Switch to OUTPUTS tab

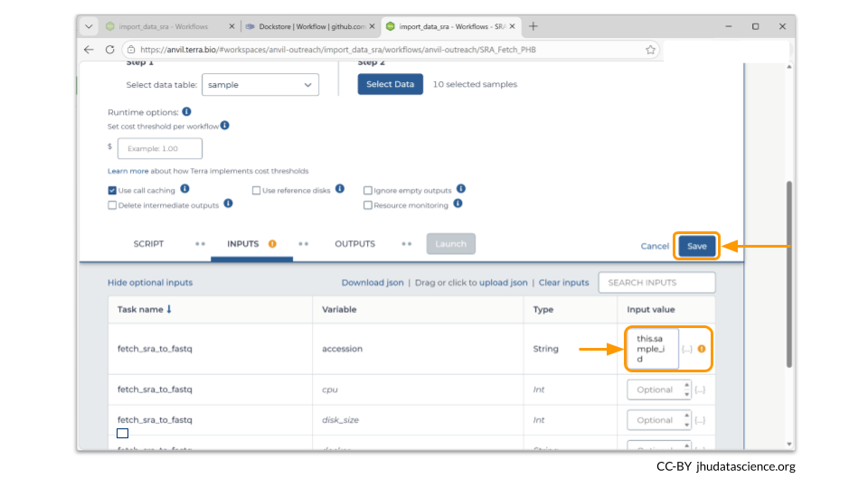click(354, 244)
